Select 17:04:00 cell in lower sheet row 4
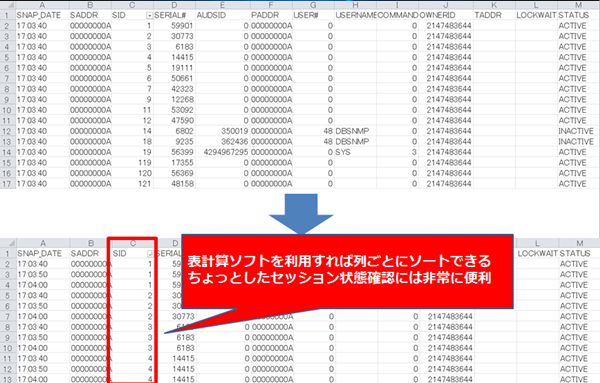Image resolution: width=600 pixels, height=383 pixels. point(43,285)
